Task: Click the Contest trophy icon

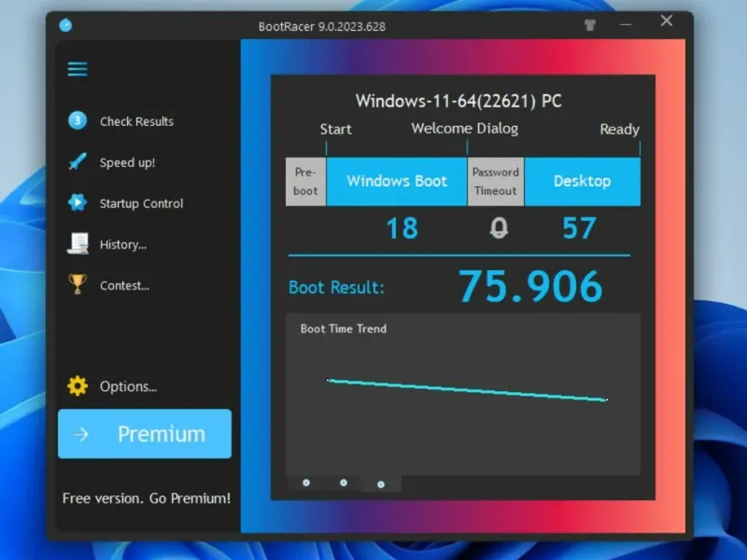Action: 78,285
